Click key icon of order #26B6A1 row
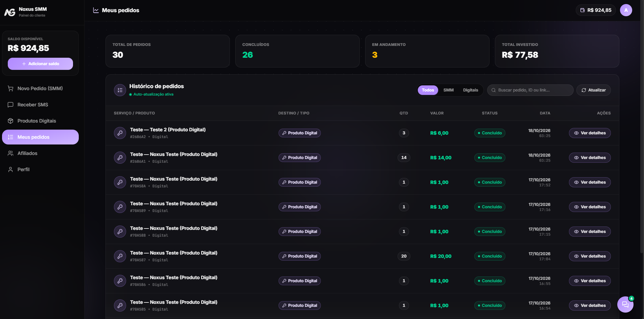This screenshot has height=319, width=644. coord(120,158)
